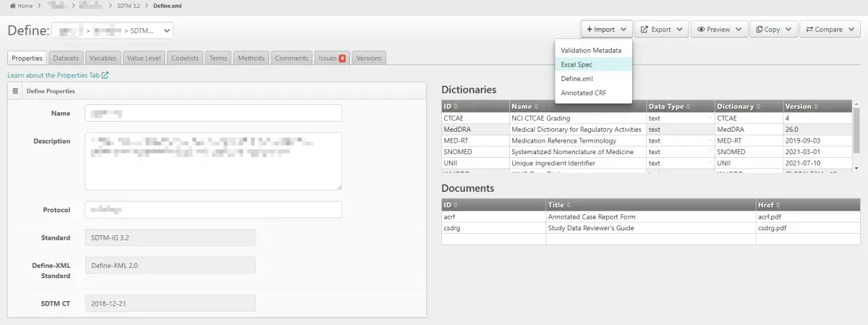This screenshot has height=325, width=868.
Task: Open the Define Properties hamburger menu icon
Action: pos(15,91)
